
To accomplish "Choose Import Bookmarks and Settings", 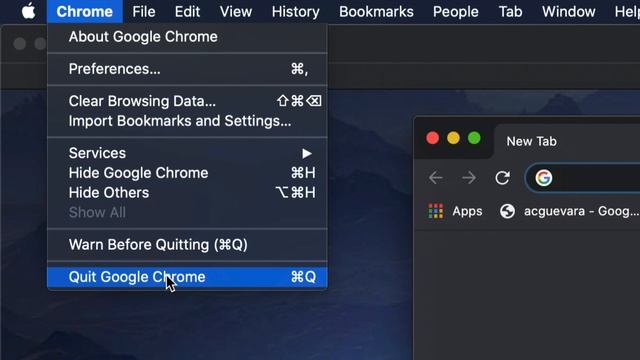I will point(187,121).
